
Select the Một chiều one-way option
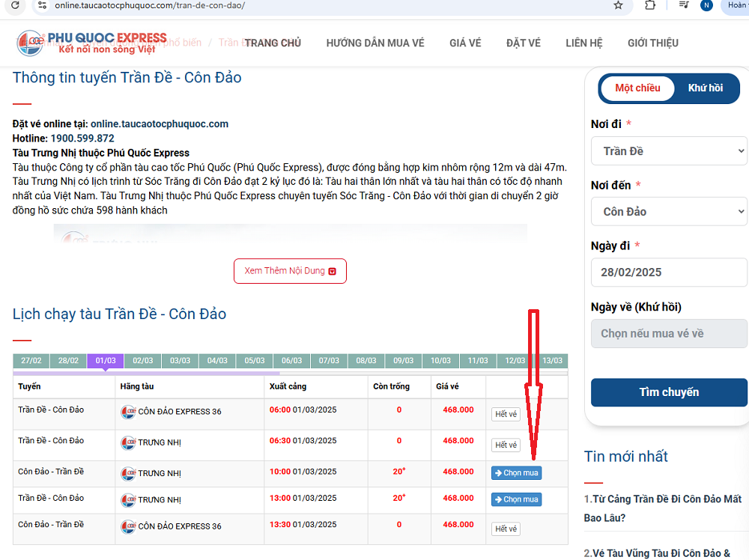click(637, 88)
